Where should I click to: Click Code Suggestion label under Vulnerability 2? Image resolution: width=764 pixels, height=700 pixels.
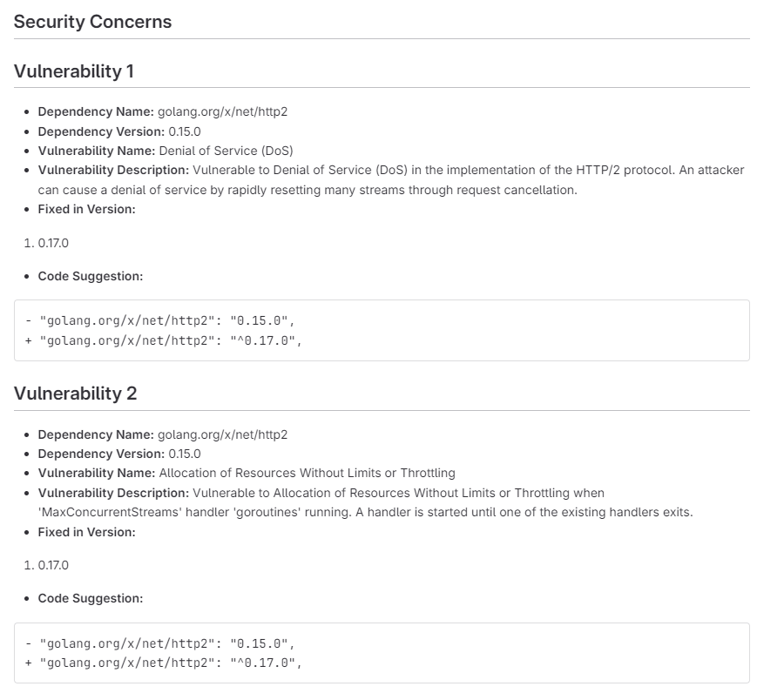coord(91,598)
